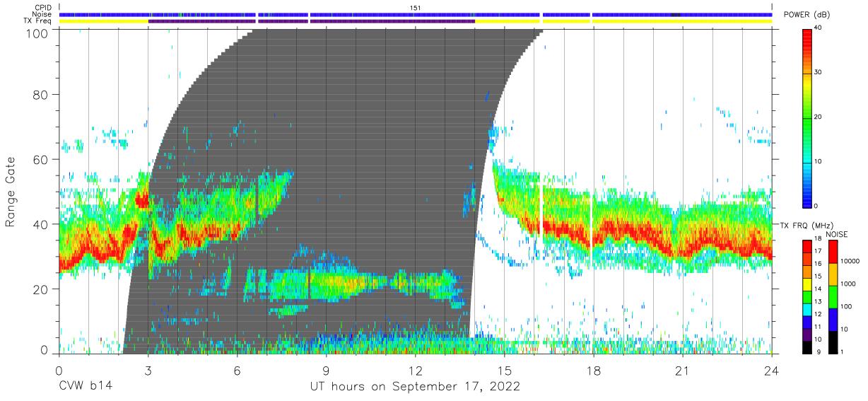Image resolution: width=868 pixels, height=401 pixels.
Task: Click the y-axis tick label '20'
Action: tap(42, 288)
